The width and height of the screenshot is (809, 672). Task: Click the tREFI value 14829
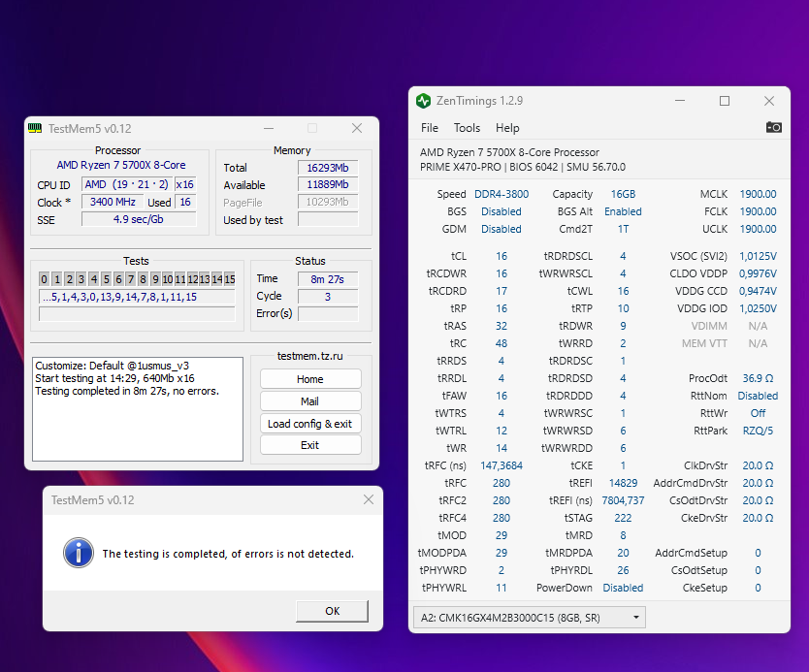coord(623,483)
